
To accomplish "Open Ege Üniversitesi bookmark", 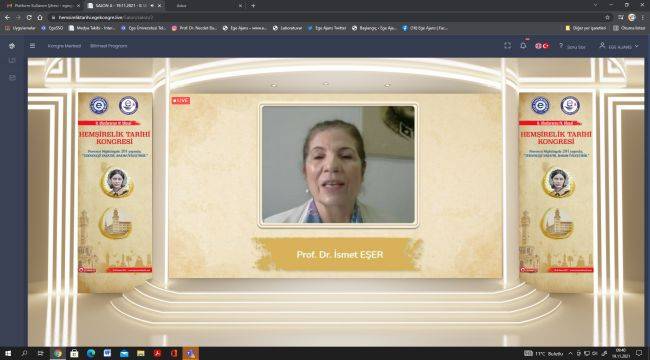I will pyautogui.click(x=143, y=28).
